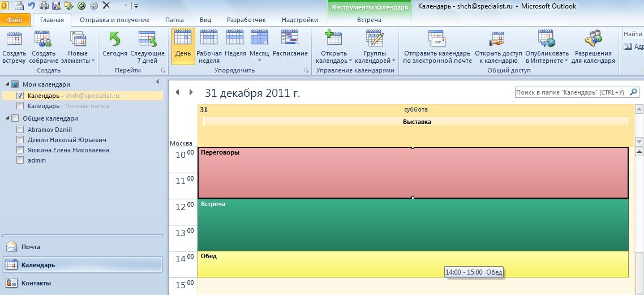Collapse the Мои календари group
Viewport: 644px width, 295px height.
tap(7, 84)
